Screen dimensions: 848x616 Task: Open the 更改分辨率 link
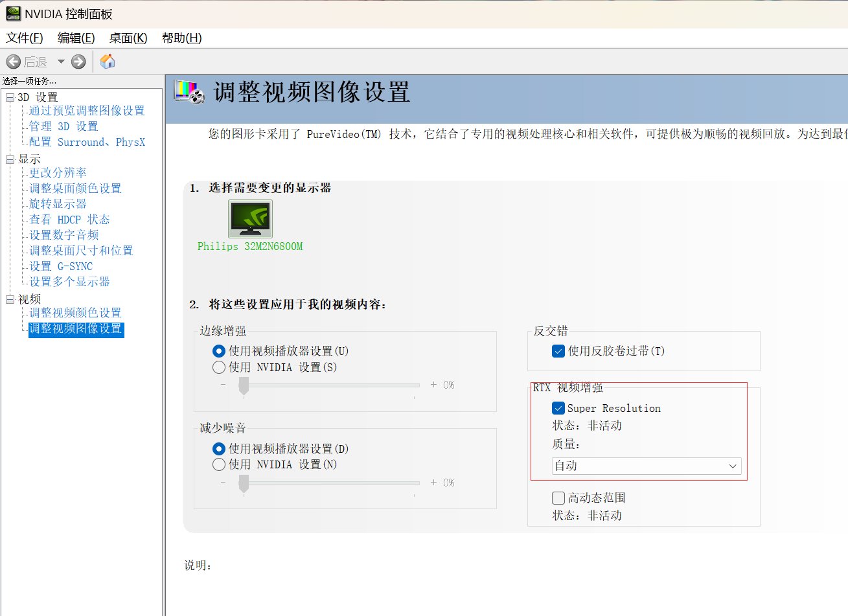click(58, 173)
